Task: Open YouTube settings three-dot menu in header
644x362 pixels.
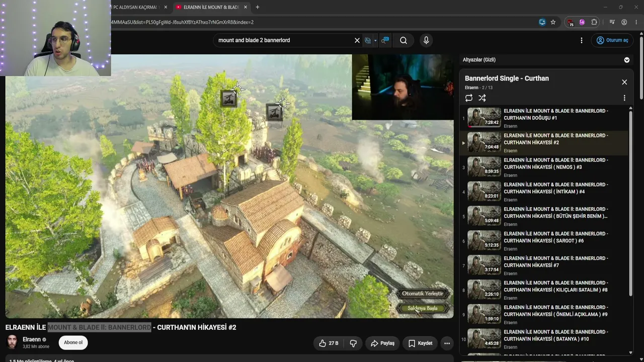Action: coord(582,40)
